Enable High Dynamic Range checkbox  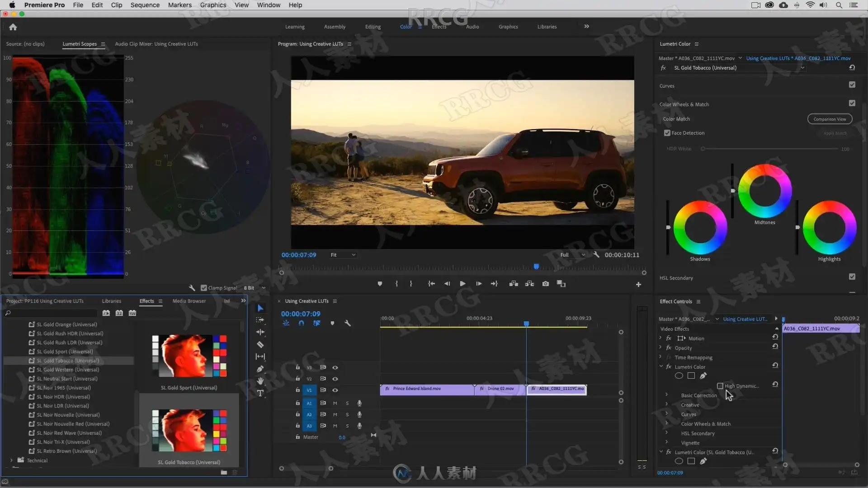tap(720, 386)
